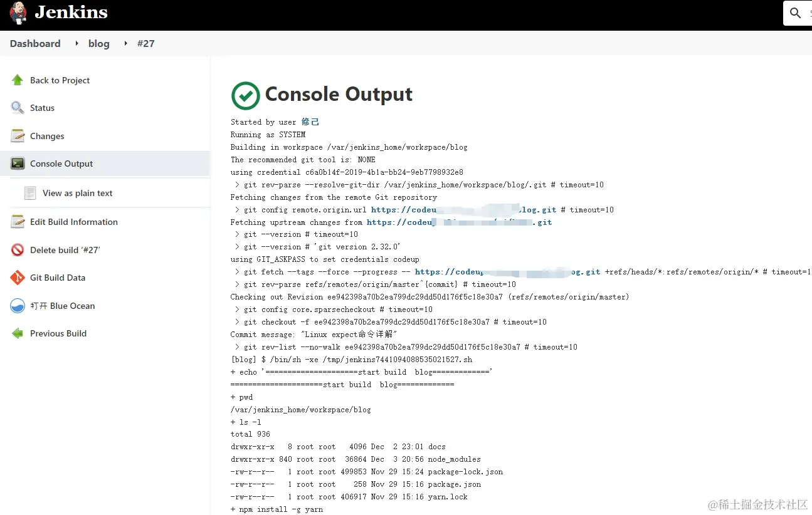Click the orange Git Build Data icon

18,278
